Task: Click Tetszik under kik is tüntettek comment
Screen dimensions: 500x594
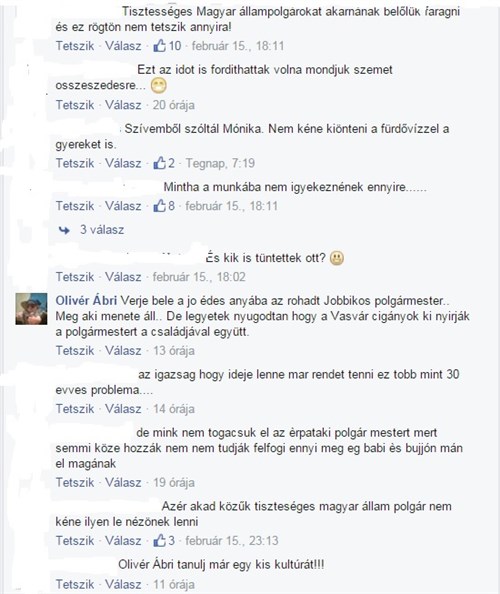Action: tap(75, 277)
